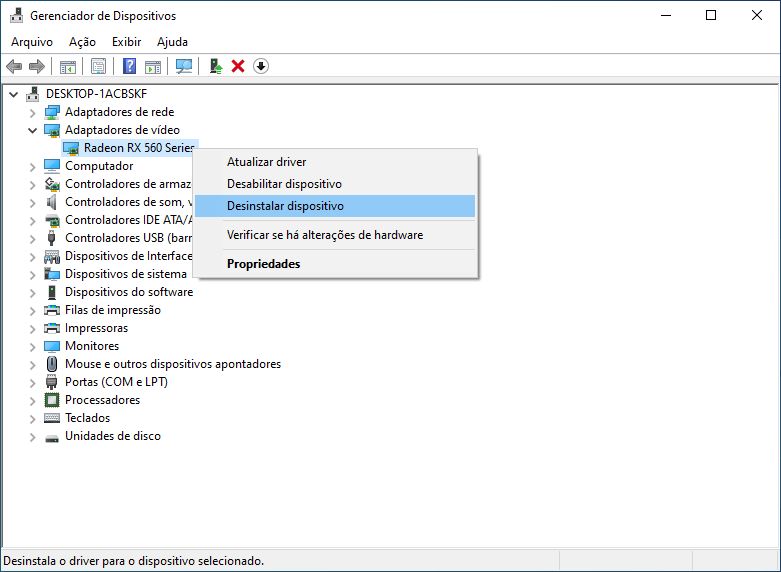Minimize the Gerenciador de Dispositivos window
This screenshot has width=781, height=572.
[666, 15]
